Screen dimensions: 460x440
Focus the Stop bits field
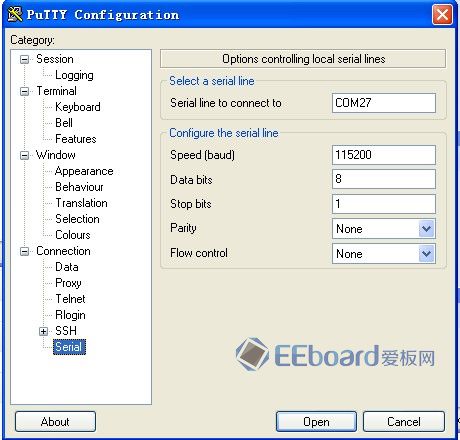click(384, 204)
